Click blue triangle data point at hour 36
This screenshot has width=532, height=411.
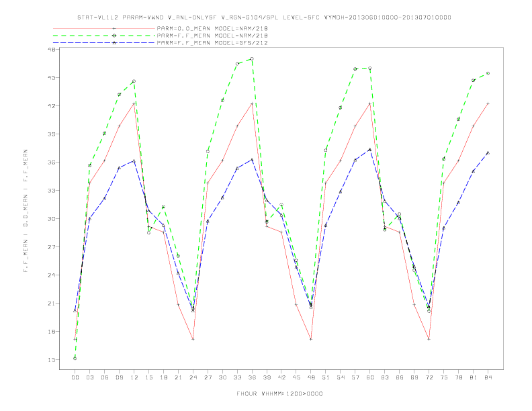[x=252, y=159]
